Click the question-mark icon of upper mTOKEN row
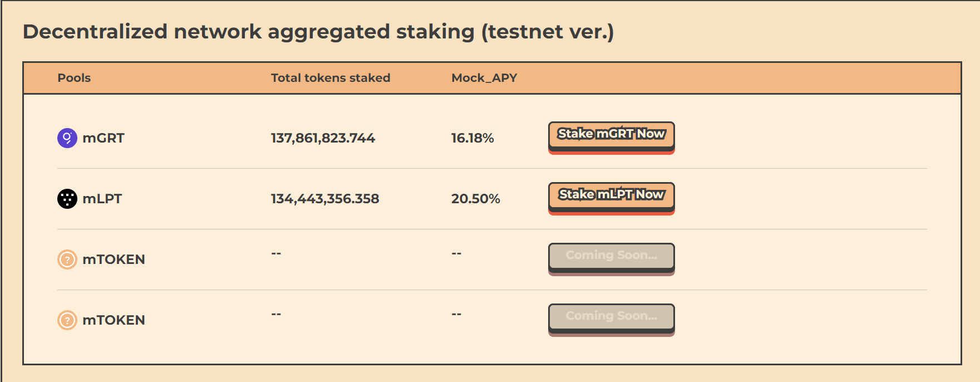The height and width of the screenshot is (382, 980). coord(67,259)
